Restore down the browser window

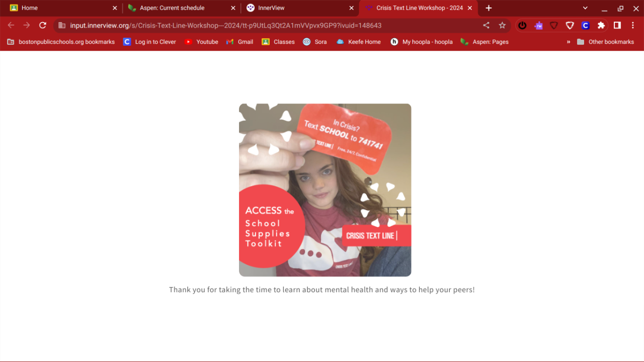620,8
